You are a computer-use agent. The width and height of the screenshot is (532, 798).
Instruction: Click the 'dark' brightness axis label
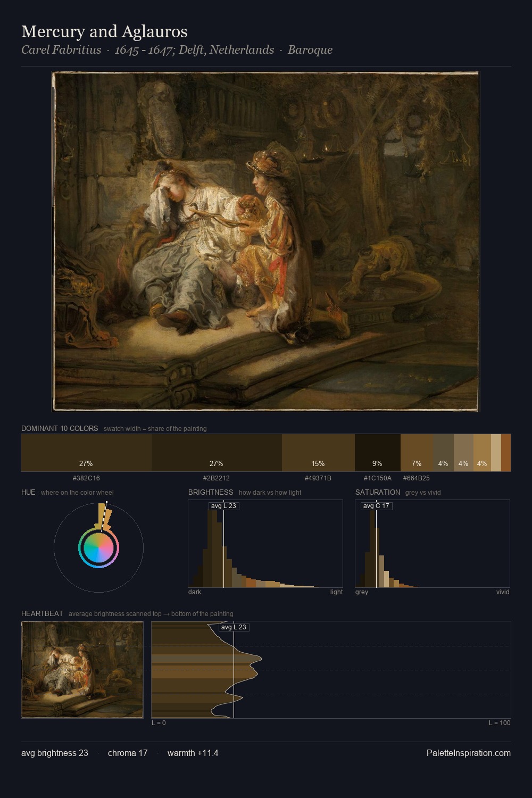[195, 592]
